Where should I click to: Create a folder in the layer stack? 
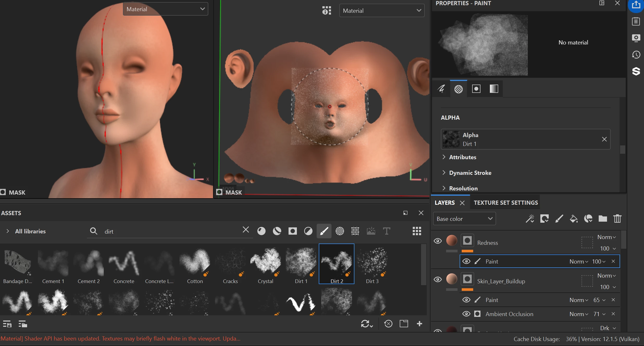(603, 219)
